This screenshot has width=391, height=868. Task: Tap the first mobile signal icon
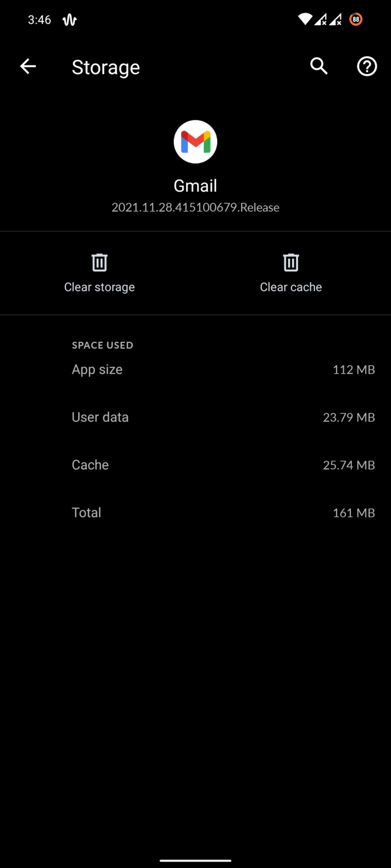coord(321,20)
